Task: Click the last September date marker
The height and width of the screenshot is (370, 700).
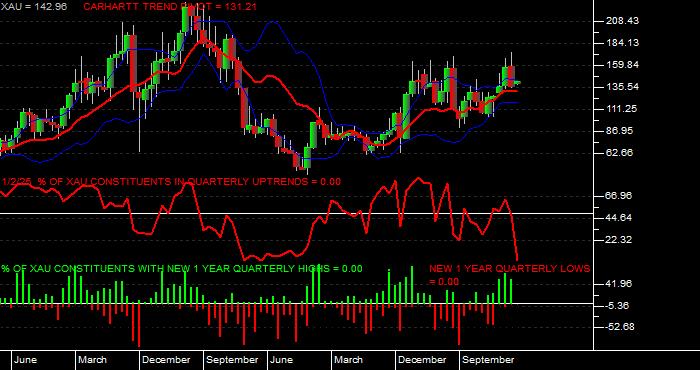Action: click(489, 360)
